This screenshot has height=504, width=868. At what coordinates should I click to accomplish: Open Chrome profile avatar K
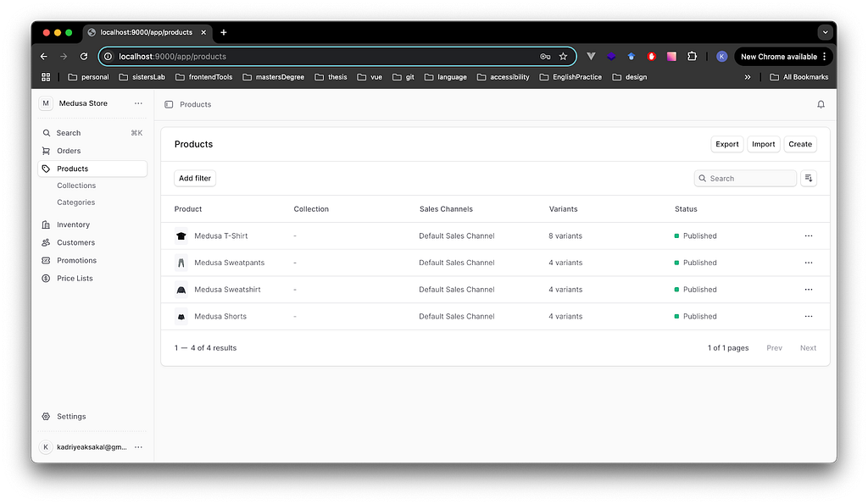click(x=721, y=57)
